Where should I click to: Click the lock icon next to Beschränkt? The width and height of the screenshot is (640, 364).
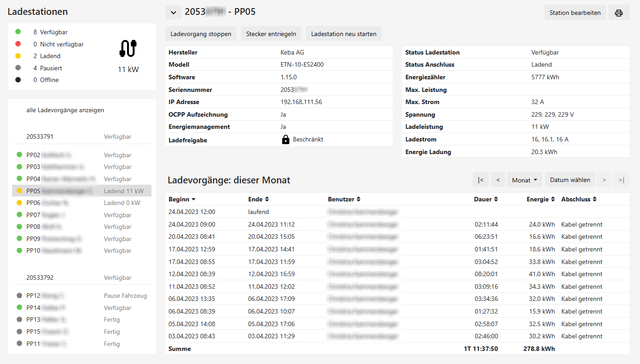point(285,140)
